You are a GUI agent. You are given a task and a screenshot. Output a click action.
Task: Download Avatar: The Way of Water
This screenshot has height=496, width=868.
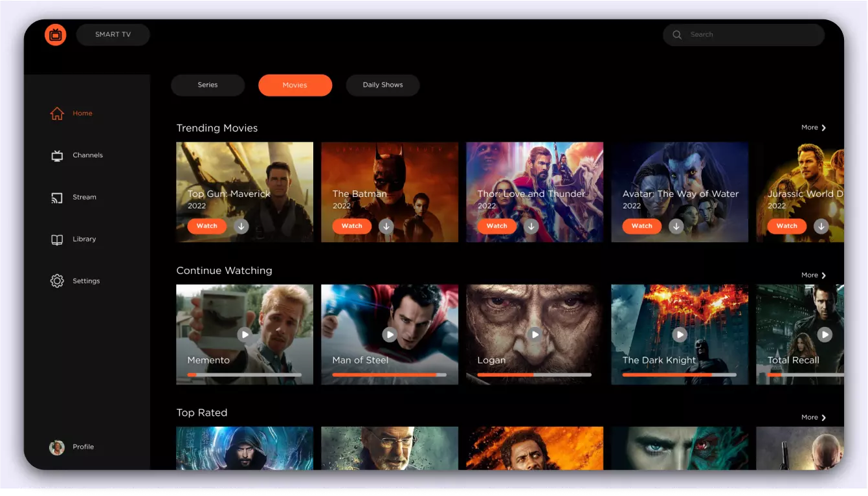(676, 226)
